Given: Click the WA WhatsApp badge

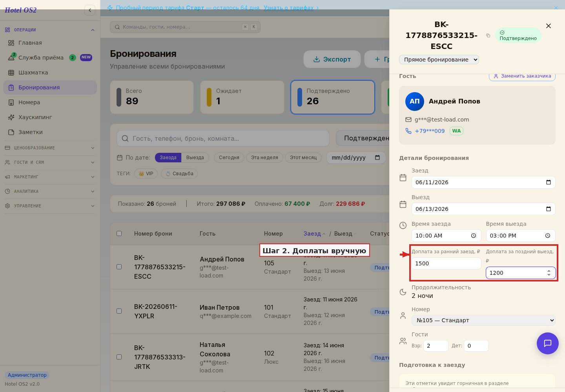Looking at the screenshot, I should click(x=456, y=131).
